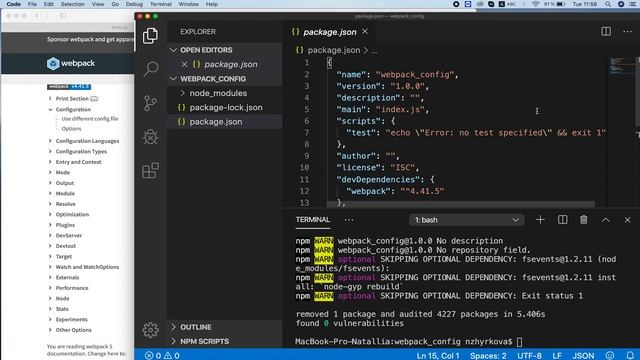
Task: Go to line via Ln 15, Col 1
Action: tap(438, 356)
